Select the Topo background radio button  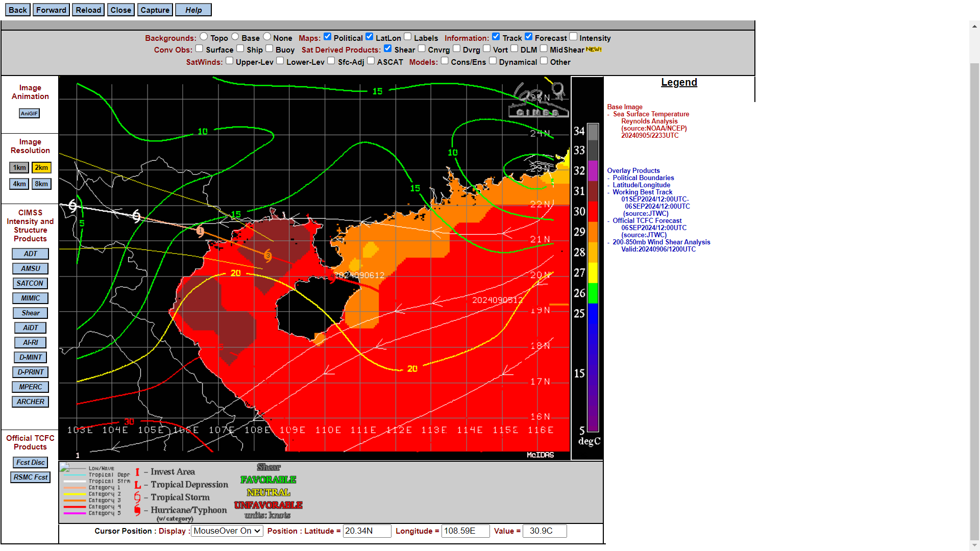click(x=204, y=37)
